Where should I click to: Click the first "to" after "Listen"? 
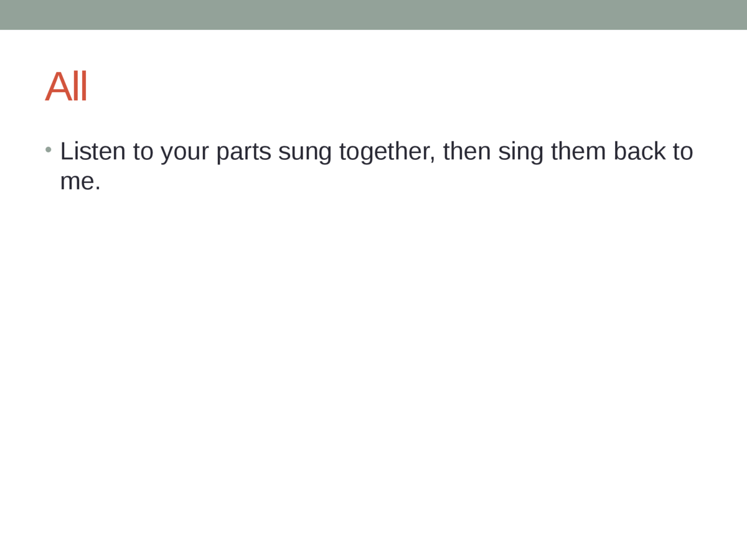143,151
